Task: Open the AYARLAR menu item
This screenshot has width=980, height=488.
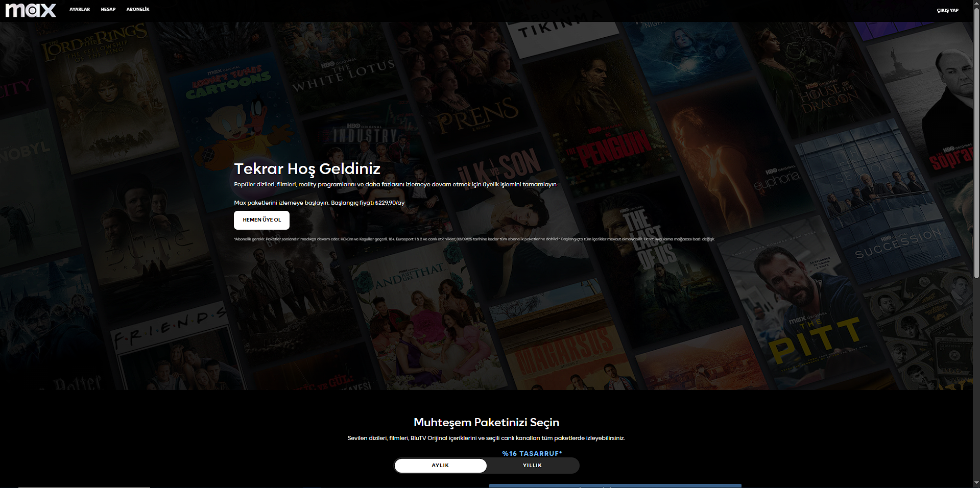Action: coord(80,9)
